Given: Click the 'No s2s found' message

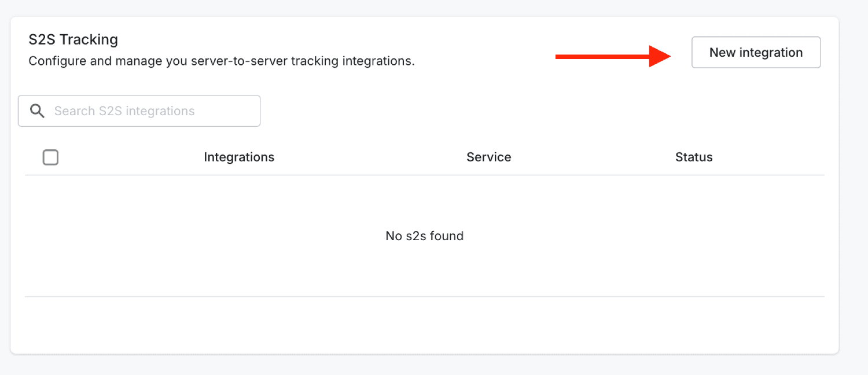Looking at the screenshot, I should pos(425,236).
